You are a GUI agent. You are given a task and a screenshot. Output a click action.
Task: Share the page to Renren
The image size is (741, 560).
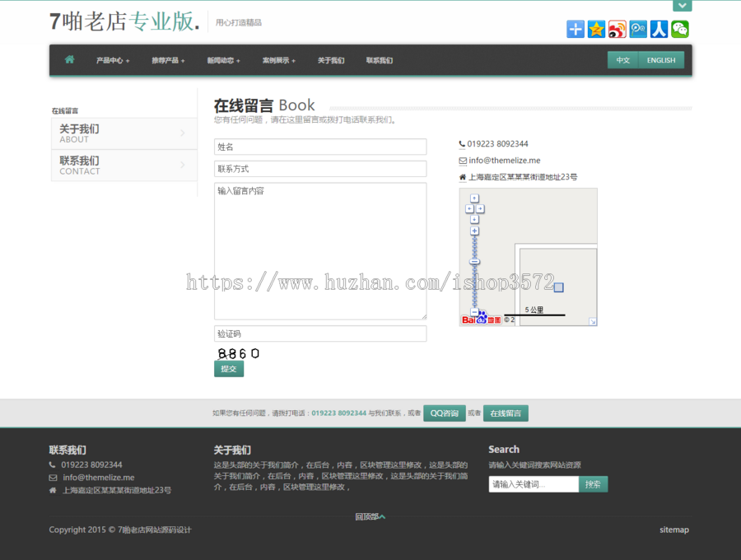click(659, 29)
